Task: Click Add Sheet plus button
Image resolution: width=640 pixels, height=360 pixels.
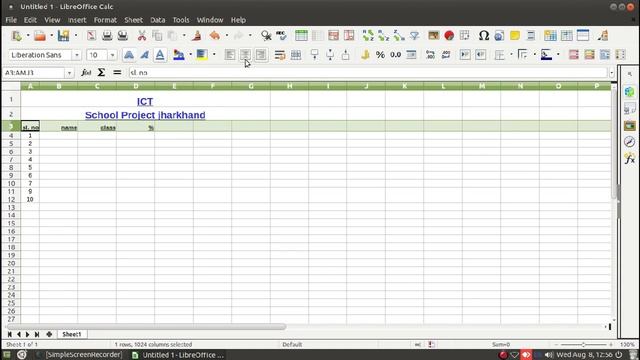Action: (49, 334)
